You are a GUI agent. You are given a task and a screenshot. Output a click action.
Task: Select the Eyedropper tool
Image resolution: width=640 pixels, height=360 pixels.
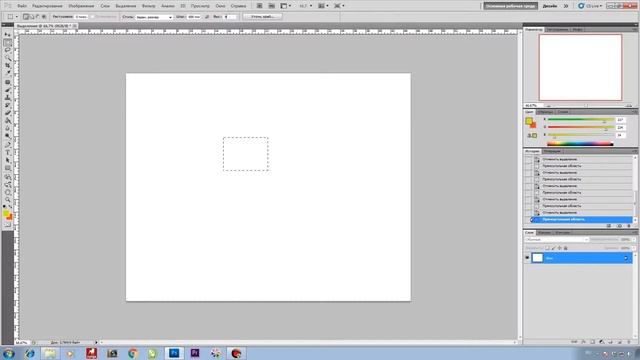pos(8,73)
